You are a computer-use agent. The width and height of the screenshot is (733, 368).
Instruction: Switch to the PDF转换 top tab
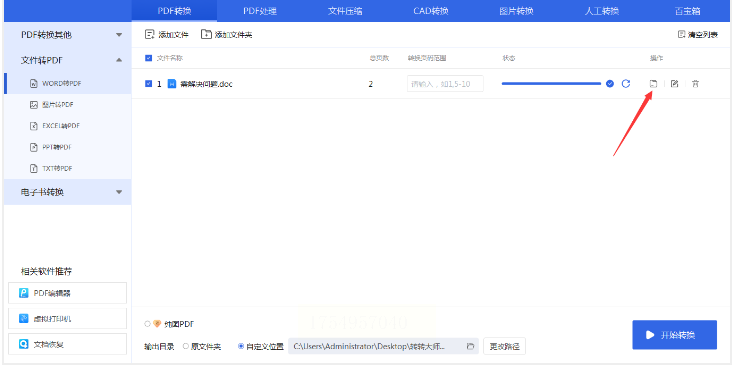(174, 11)
